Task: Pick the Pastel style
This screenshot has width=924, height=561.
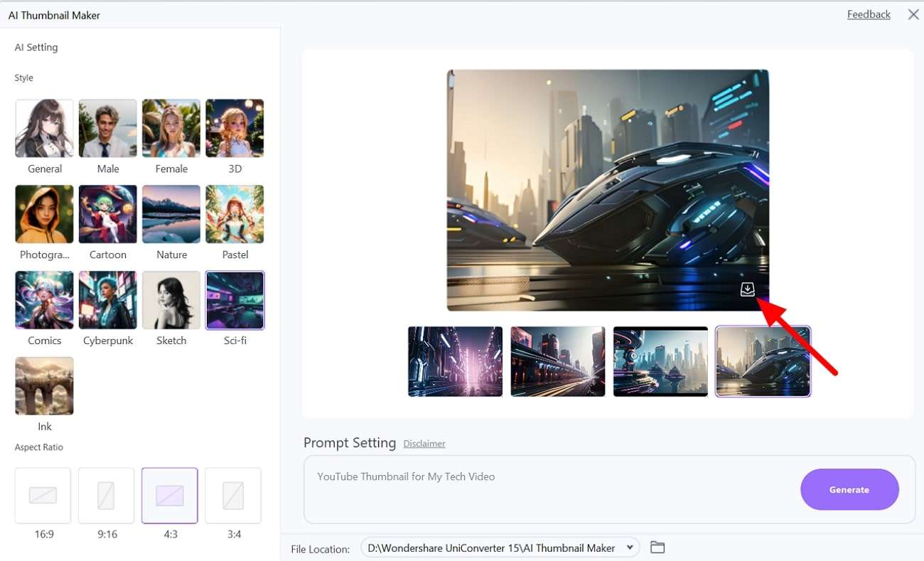Action: (235, 214)
